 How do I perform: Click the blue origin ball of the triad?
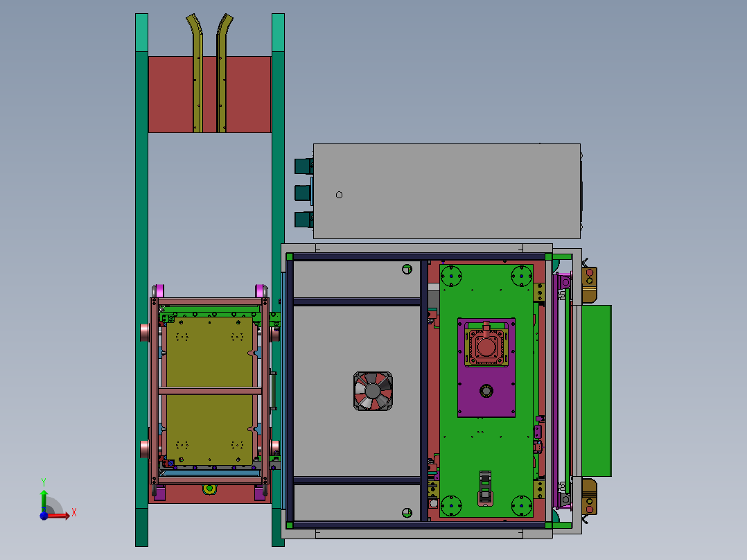[44, 515]
